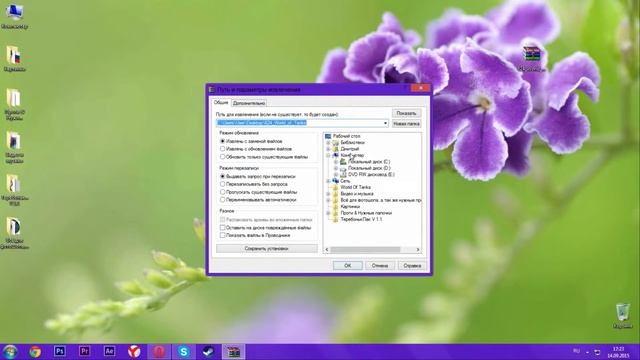Viewport: 640px width, 360px height.
Task: Click the Показать button
Action: 406,113
